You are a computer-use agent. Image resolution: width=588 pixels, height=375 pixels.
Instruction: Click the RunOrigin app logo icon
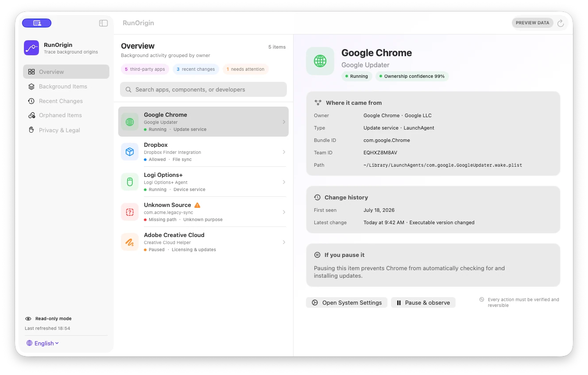[x=31, y=48]
